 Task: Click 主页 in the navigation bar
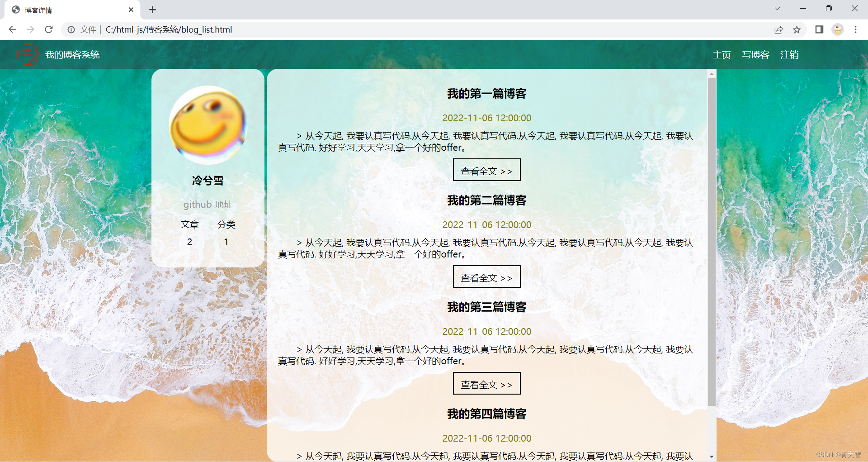[721, 54]
